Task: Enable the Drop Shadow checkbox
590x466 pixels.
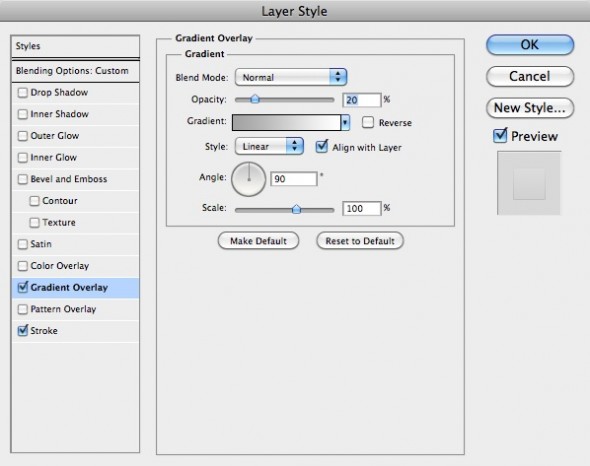Action: 23,93
